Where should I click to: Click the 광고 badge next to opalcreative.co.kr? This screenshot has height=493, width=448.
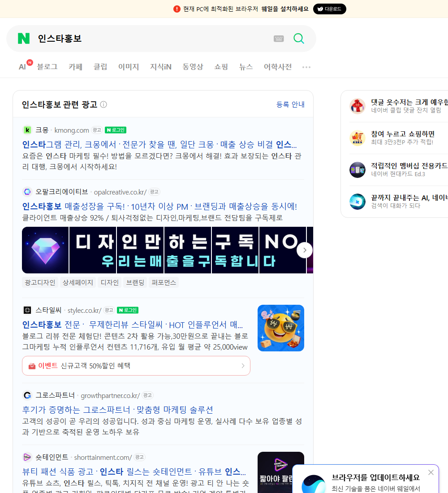(x=154, y=192)
